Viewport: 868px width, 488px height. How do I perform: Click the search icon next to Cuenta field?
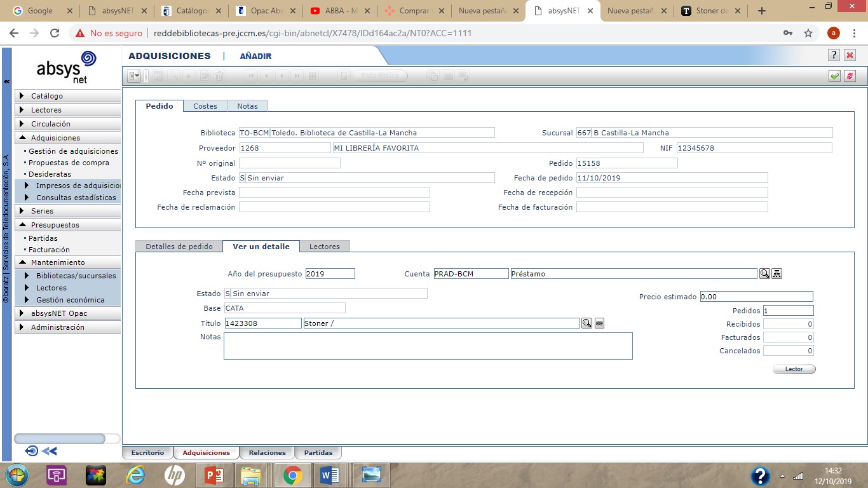(764, 273)
